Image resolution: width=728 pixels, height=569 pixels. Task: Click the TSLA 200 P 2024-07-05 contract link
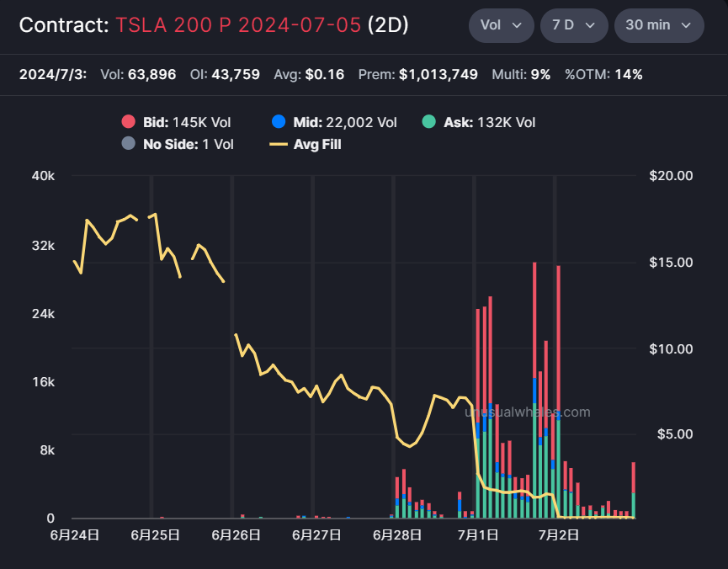[238, 25]
